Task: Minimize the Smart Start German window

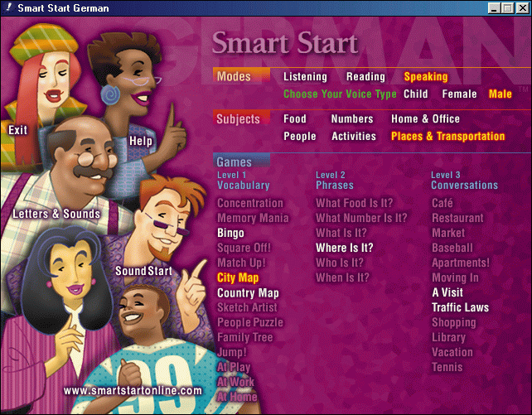Action: [494, 7]
